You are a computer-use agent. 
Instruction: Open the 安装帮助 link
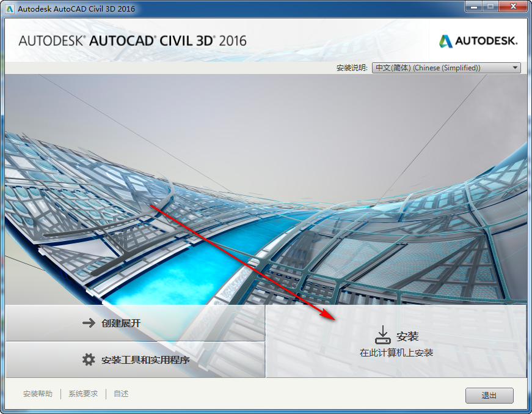tap(38, 394)
